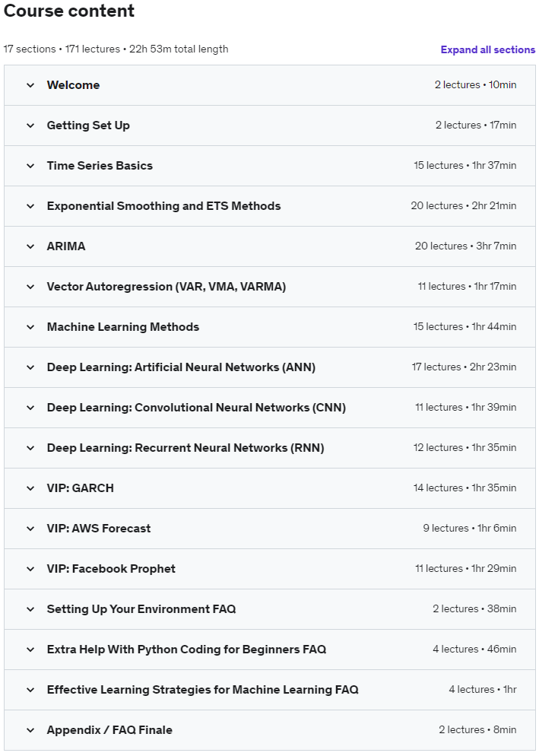Screen dimensions: 539x756
Task: Expand Vector Autoregression section chevron
Action: 30,287
